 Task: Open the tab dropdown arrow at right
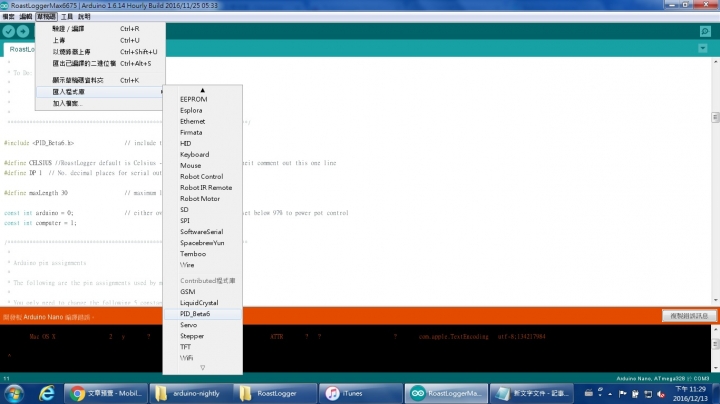tap(703, 48)
